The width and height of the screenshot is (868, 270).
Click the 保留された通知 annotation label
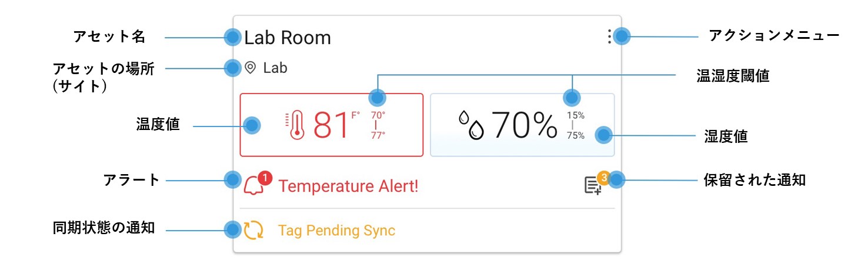(x=755, y=179)
